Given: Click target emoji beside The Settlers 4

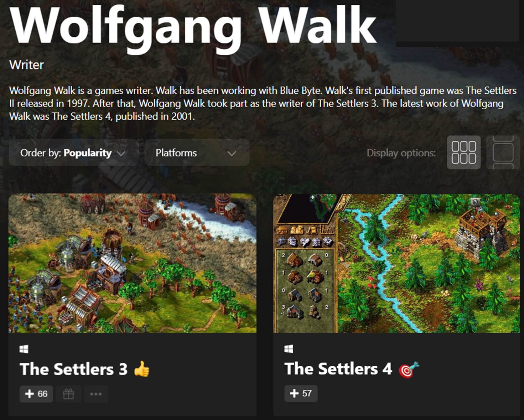Looking at the screenshot, I should click(x=409, y=369).
